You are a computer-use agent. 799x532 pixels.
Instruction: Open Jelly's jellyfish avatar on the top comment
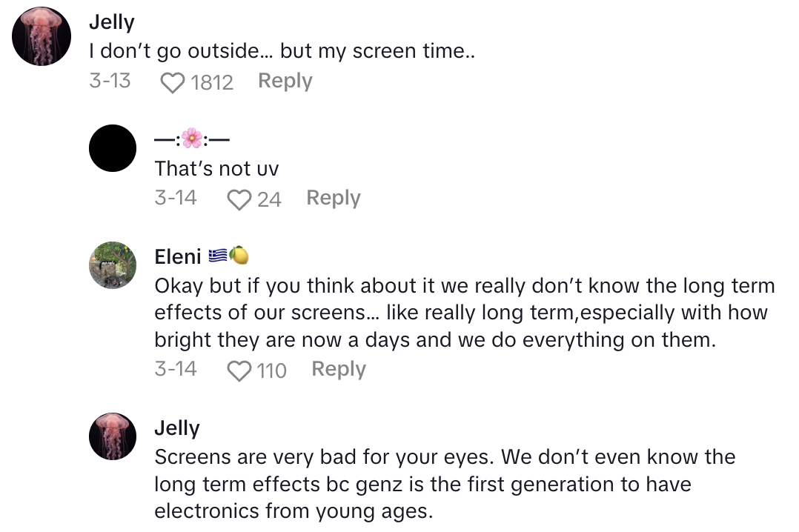tap(42, 36)
